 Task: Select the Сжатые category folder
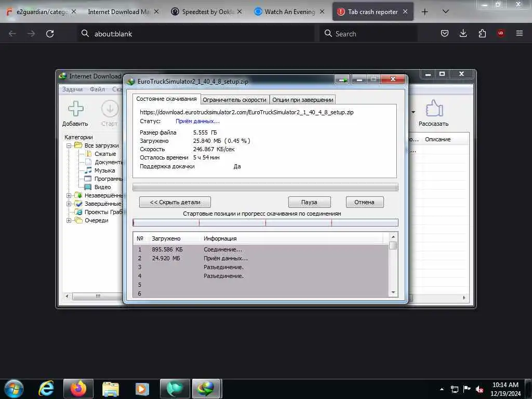105,154
